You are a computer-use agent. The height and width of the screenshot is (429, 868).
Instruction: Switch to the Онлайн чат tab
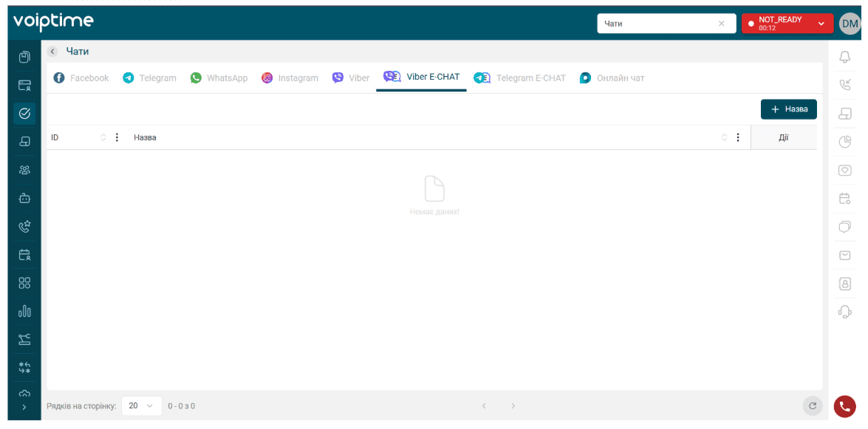click(x=612, y=78)
